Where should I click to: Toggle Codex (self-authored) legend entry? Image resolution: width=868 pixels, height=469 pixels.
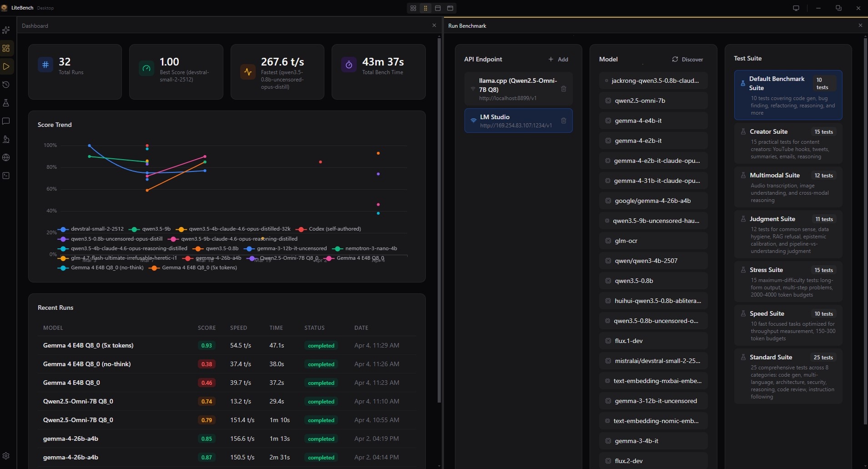pyautogui.click(x=328, y=229)
